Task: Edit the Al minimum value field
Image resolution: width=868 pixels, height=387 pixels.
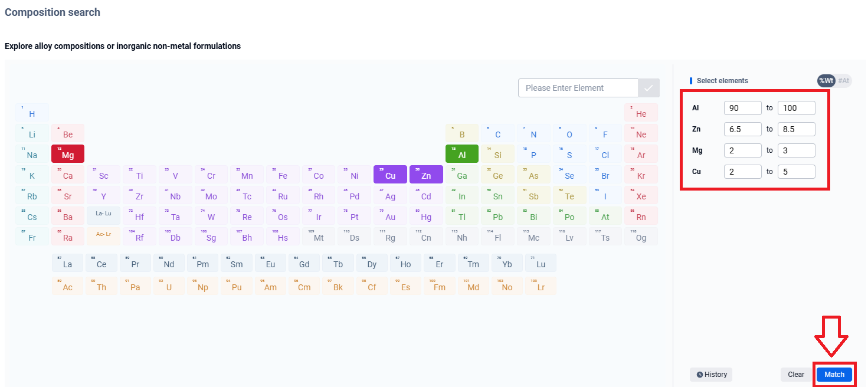Action: coord(742,108)
